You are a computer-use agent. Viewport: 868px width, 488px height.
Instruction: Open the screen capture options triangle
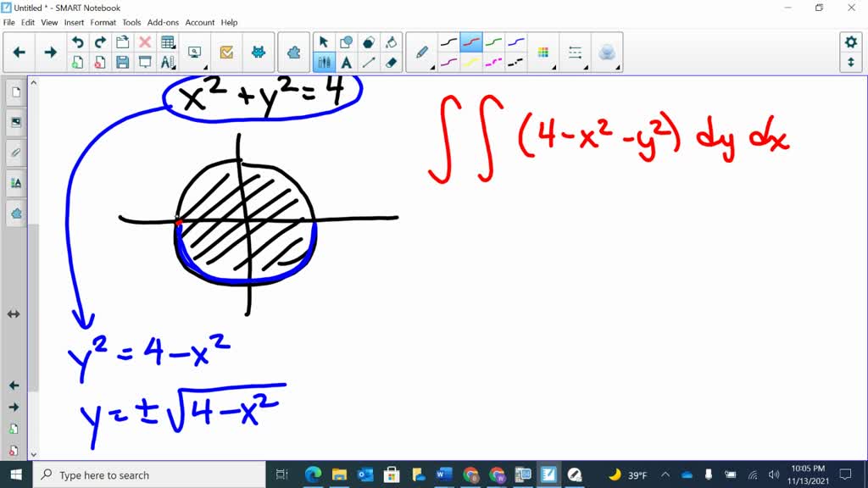pos(206,66)
